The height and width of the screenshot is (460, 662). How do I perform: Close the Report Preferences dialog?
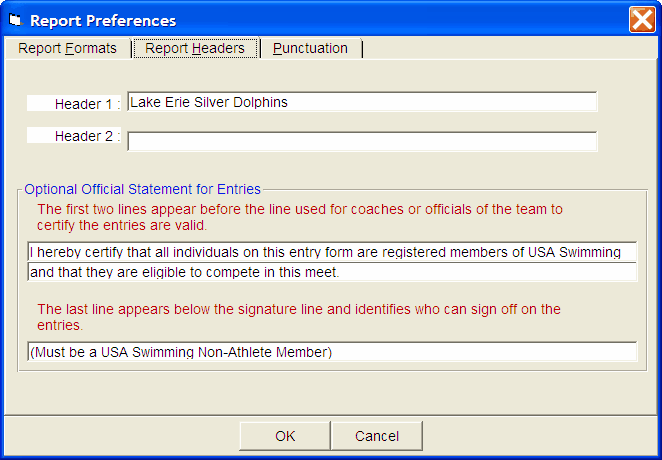(642, 20)
